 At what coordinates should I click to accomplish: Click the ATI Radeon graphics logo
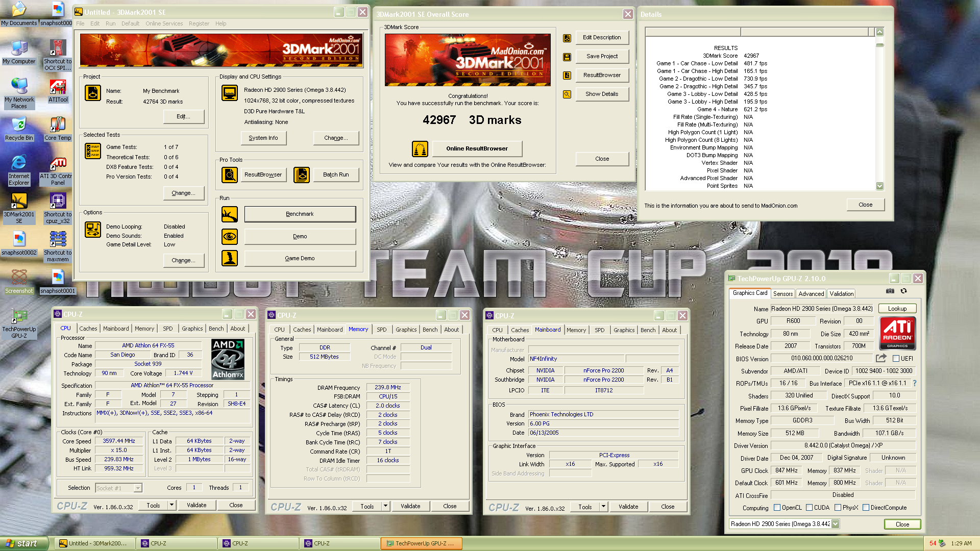[897, 333]
